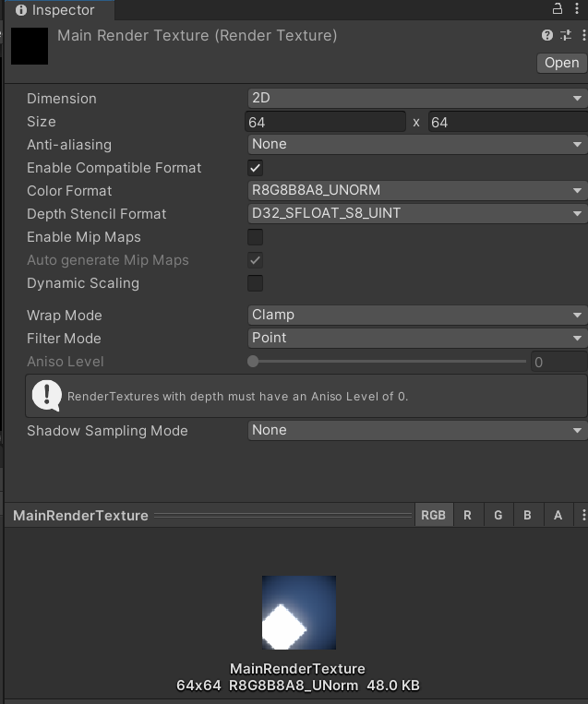Show only the alpha channel (A)
Viewport: 588px width, 704px height.
pyautogui.click(x=558, y=516)
